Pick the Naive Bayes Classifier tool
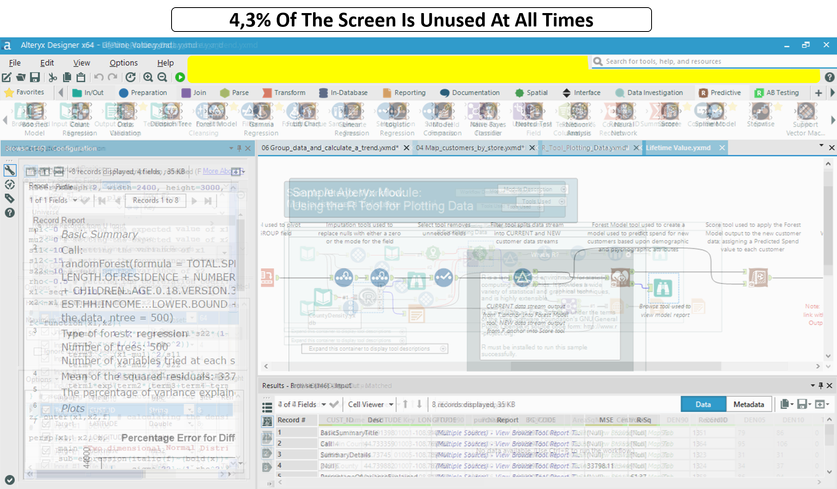Screen dimensions: 837x489 (487, 119)
